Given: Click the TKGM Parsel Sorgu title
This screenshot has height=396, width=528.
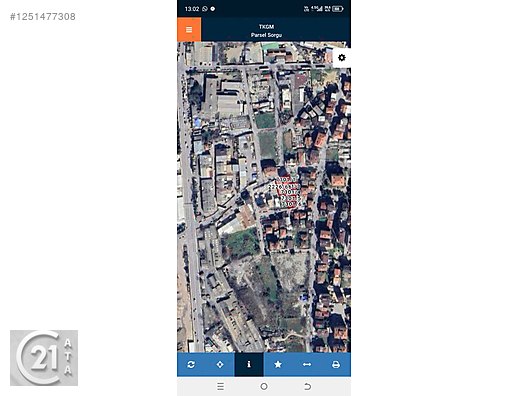Looking at the screenshot, I should [266, 31].
